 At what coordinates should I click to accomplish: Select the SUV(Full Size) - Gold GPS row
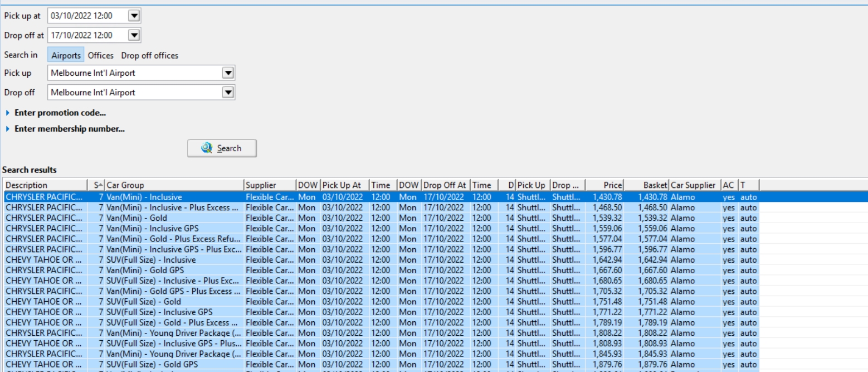click(436, 365)
